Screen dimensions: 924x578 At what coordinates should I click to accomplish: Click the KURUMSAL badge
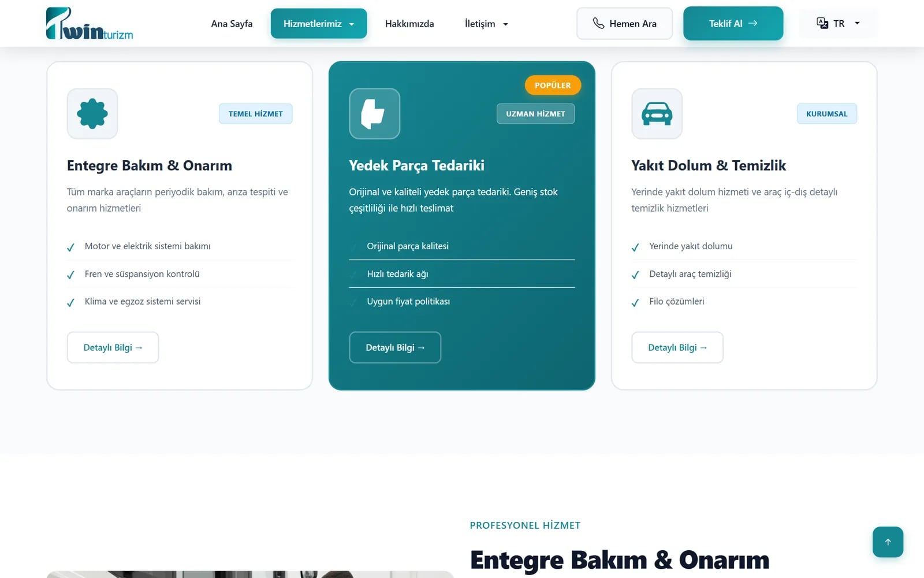pyautogui.click(x=827, y=114)
